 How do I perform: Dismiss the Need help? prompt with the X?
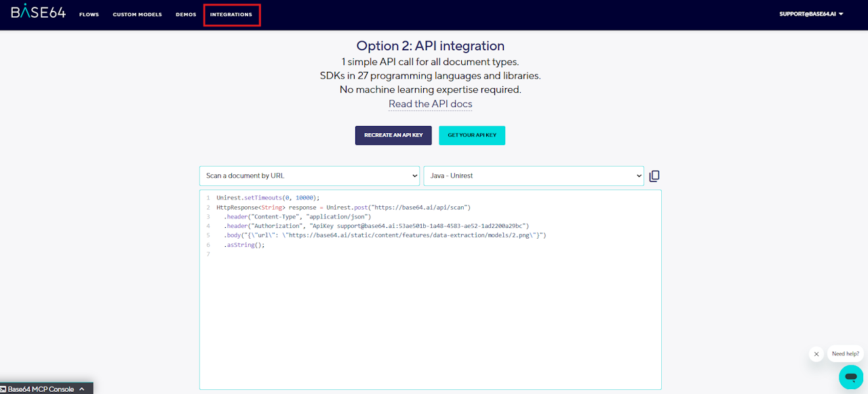click(x=816, y=354)
